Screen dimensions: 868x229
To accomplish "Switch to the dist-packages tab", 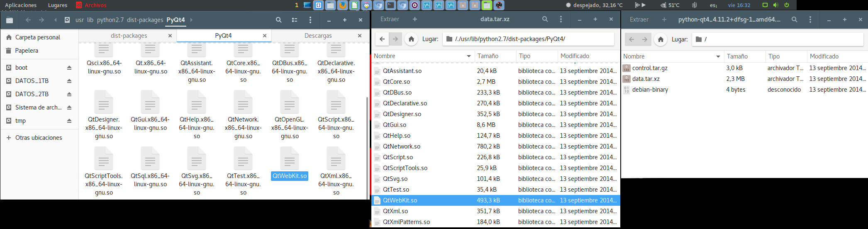I will tap(129, 36).
